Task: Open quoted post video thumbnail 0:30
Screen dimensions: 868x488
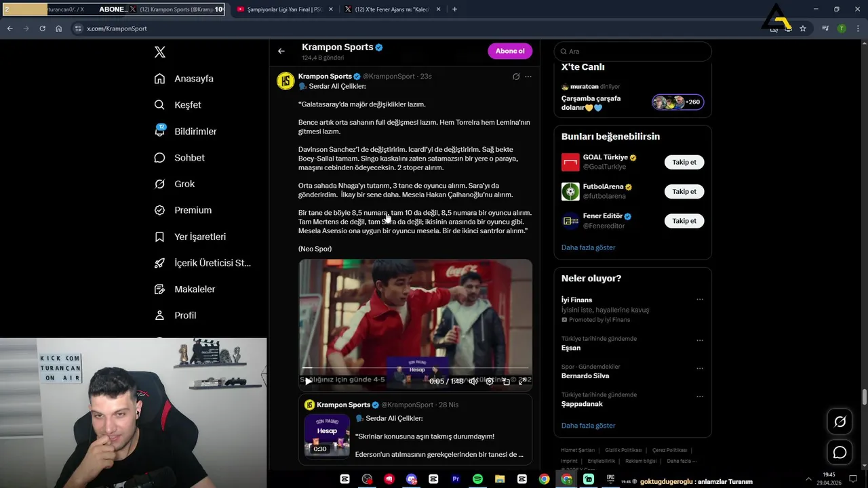Action: point(327,436)
